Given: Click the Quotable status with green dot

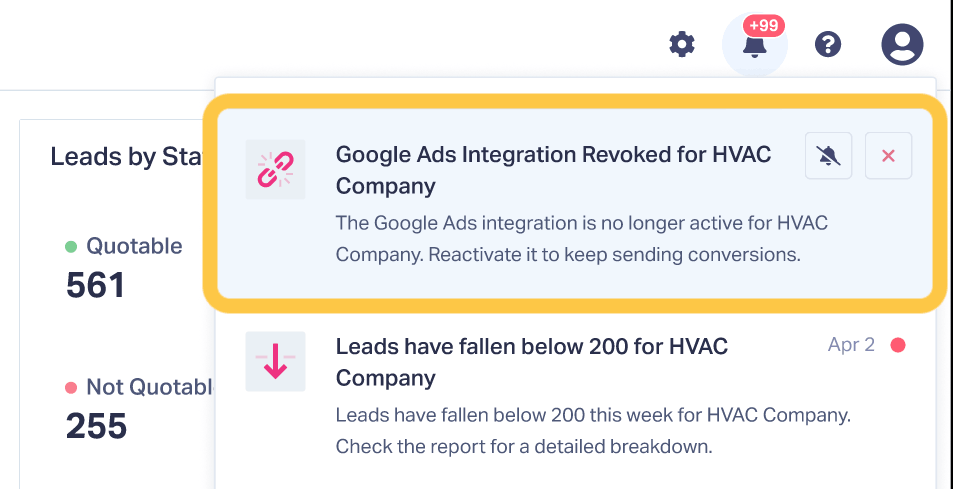Looking at the screenshot, I should pos(124,246).
